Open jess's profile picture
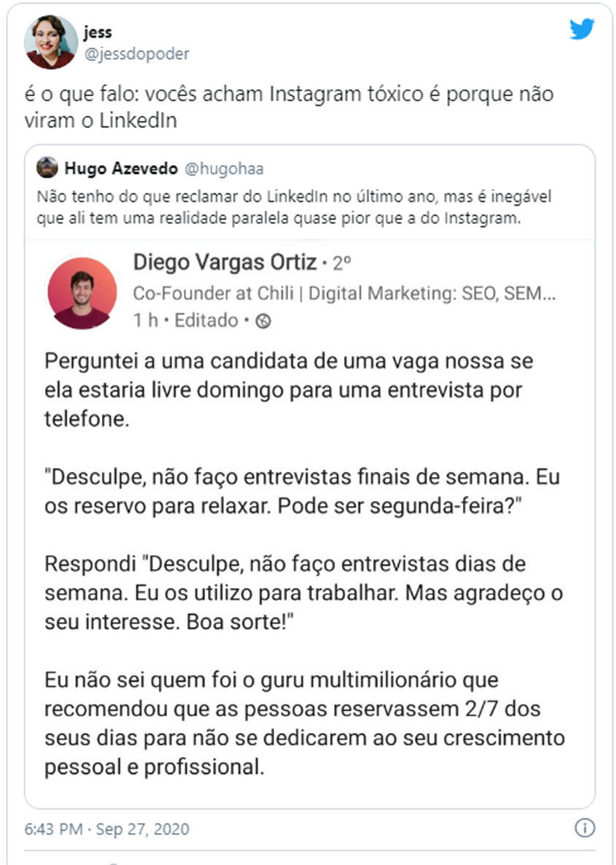The width and height of the screenshot is (616, 865). 50,42
